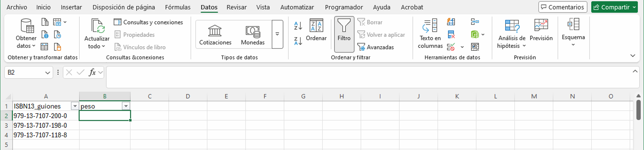Switch to the Fórmulas ribbon tab
Image resolution: width=644 pixels, height=150 pixels.
tap(178, 7)
